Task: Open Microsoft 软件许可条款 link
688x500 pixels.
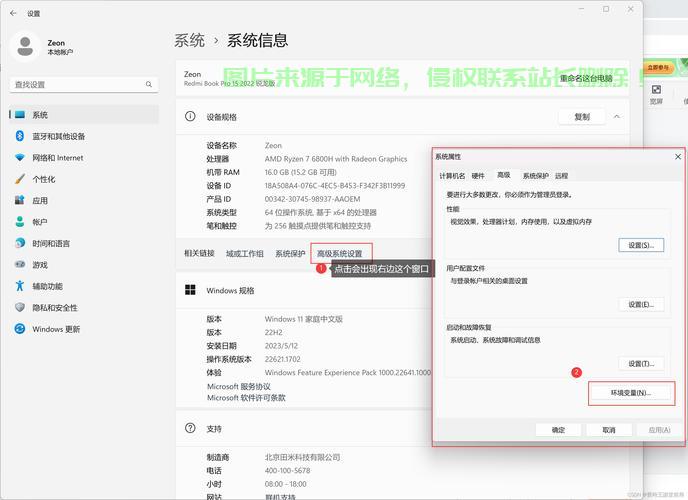Action: click(x=246, y=398)
